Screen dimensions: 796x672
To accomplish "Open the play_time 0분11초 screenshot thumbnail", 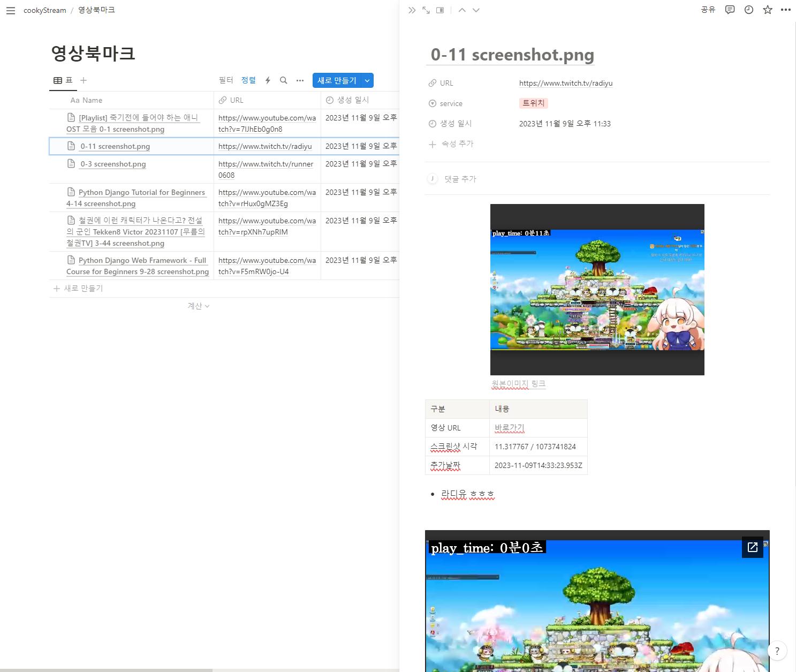I will [597, 290].
